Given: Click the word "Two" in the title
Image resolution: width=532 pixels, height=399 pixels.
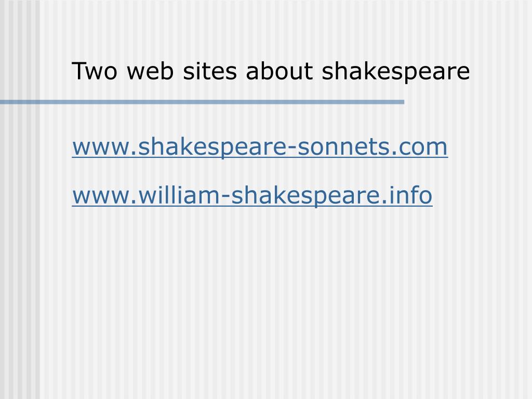Looking at the screenshot, I should point(95,71).
